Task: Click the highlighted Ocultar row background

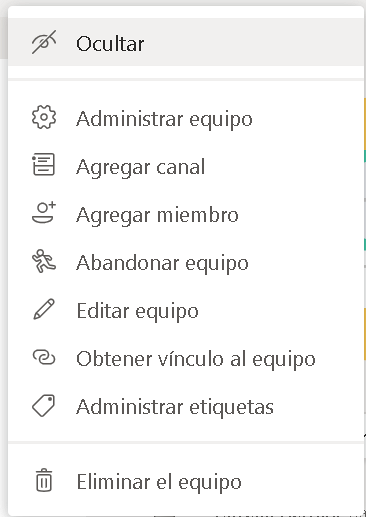Action: [186, 42]
